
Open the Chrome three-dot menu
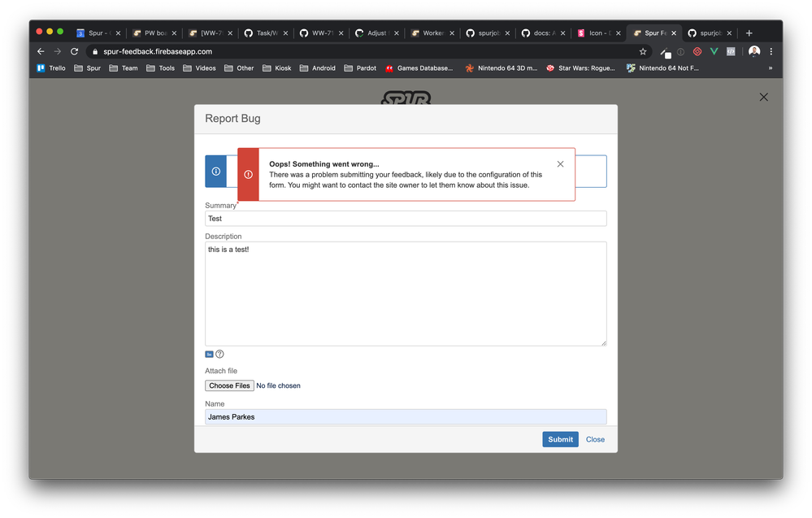pyautogui.click(x=771, y=51)
